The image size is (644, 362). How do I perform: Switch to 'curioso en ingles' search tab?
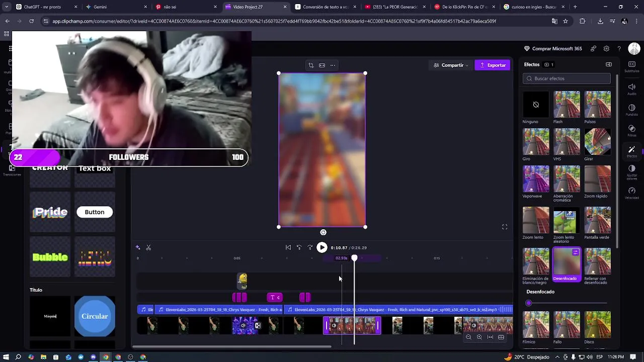(533, 7)
